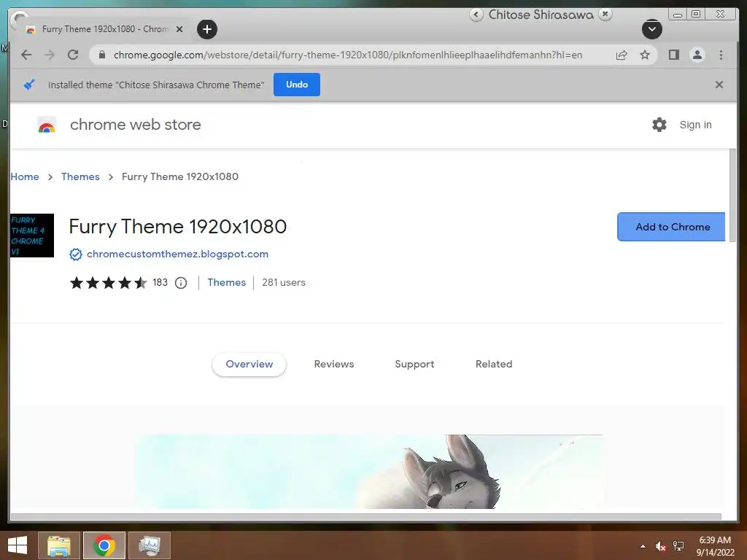747x560 pixels.
Task: Click the verified publisher badge icon
Action: [x=75, y=254]
